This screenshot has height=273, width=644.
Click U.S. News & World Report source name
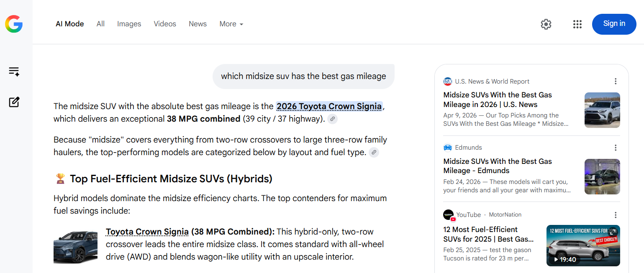coord(492,82)
